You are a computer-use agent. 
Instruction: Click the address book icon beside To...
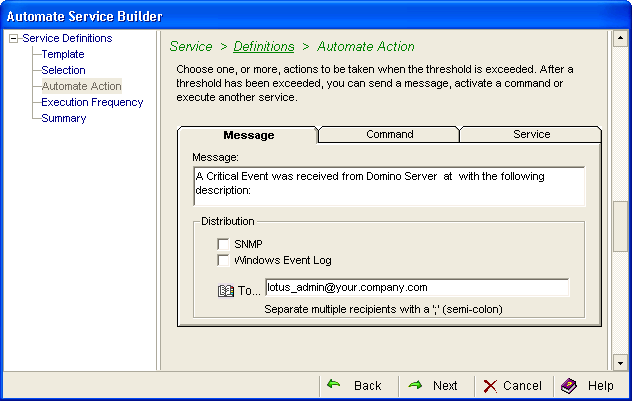click(x=226, y=291)
